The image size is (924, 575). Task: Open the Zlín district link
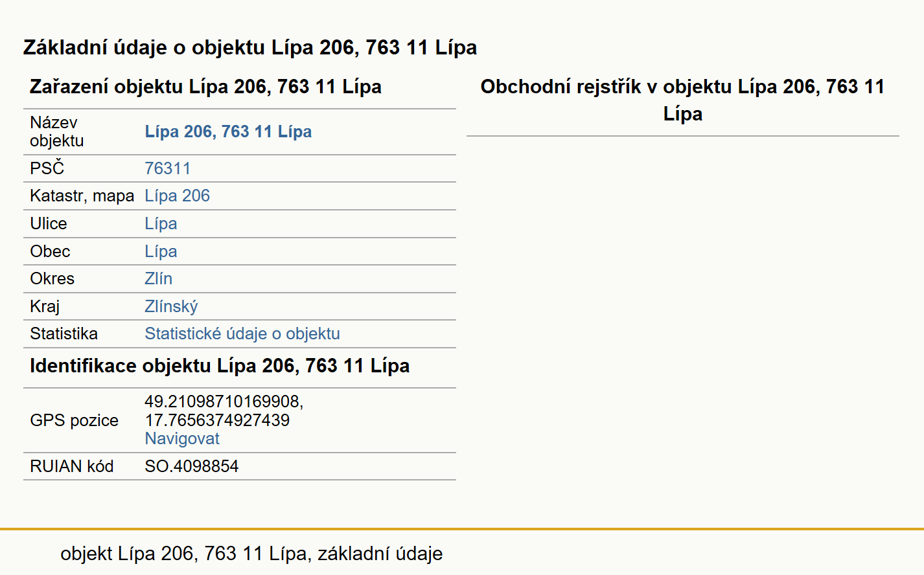click(158, 278)
